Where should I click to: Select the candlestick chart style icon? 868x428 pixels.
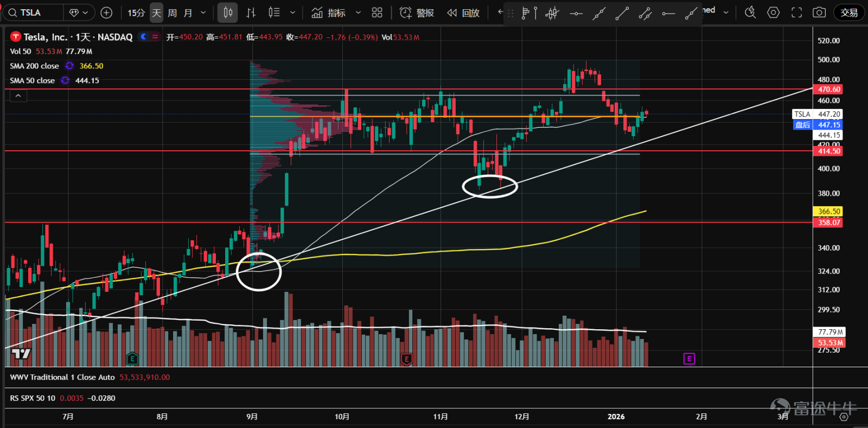point(228,12)
